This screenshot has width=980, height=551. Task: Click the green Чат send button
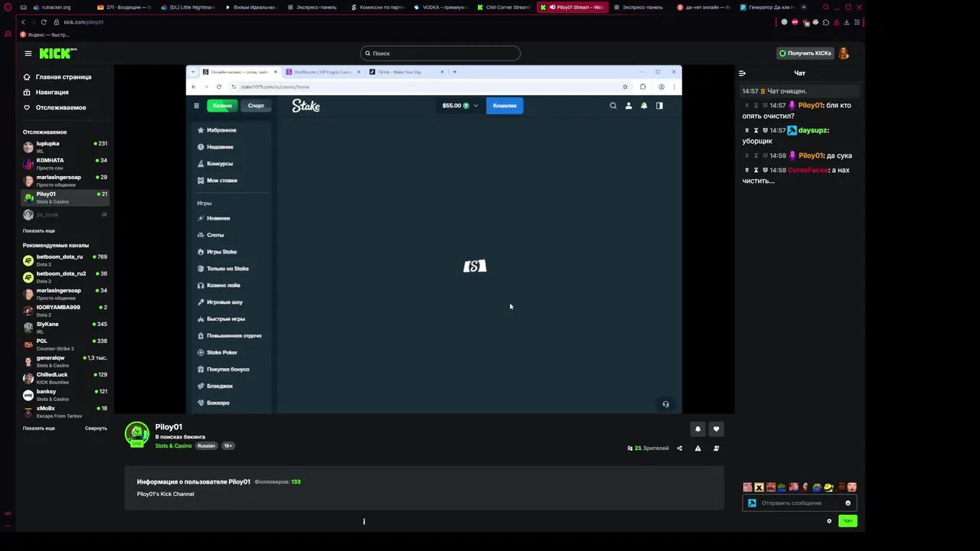(x=848, y=521)
